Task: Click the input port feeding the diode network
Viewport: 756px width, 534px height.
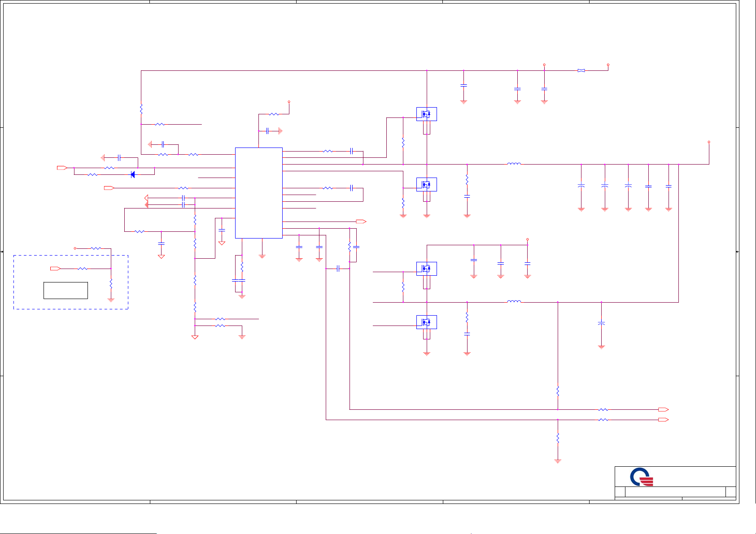Action: pos(62,168)
